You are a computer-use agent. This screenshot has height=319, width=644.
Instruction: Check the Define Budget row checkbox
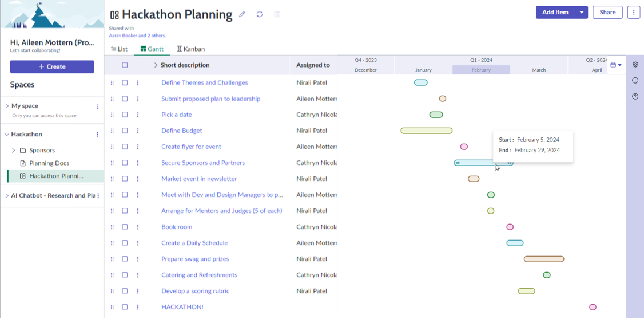[125, 131]
